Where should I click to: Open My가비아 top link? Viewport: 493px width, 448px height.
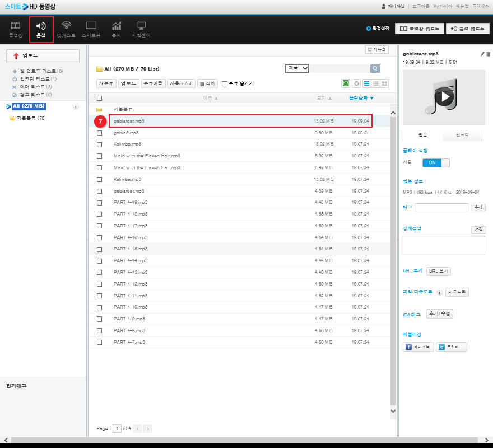click(443, 6)
